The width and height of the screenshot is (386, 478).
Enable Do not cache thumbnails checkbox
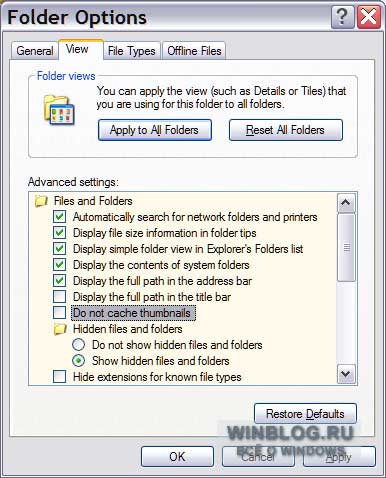point(59,313)
